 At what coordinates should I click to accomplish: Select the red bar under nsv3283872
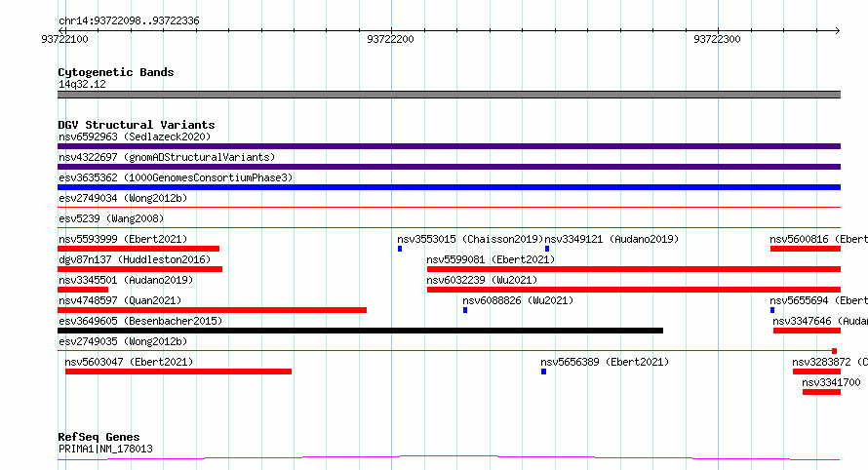[816, 372]
